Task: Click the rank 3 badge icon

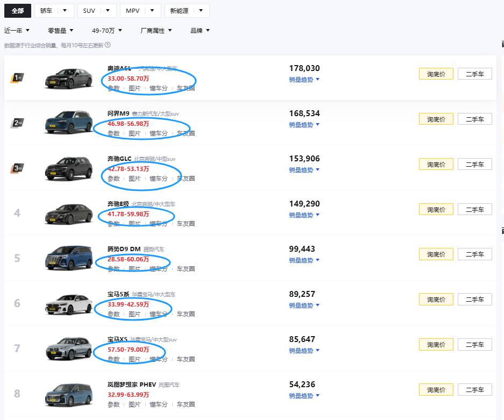Action: (x=17, y=168)
